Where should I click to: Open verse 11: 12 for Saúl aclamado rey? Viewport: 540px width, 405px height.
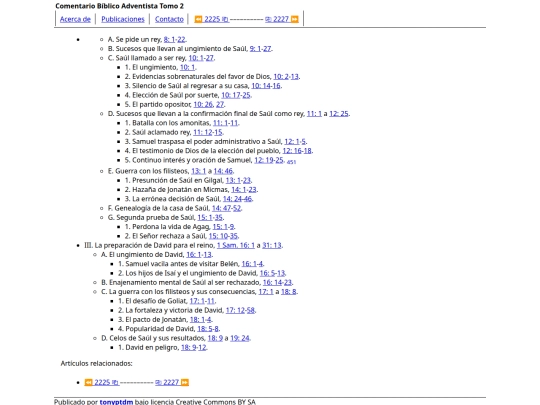202,133
